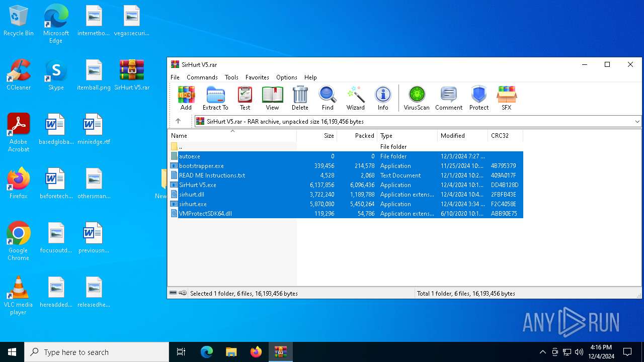Open the Extract To tool
This screenshot has height=362, width=644.
[215, 98]
